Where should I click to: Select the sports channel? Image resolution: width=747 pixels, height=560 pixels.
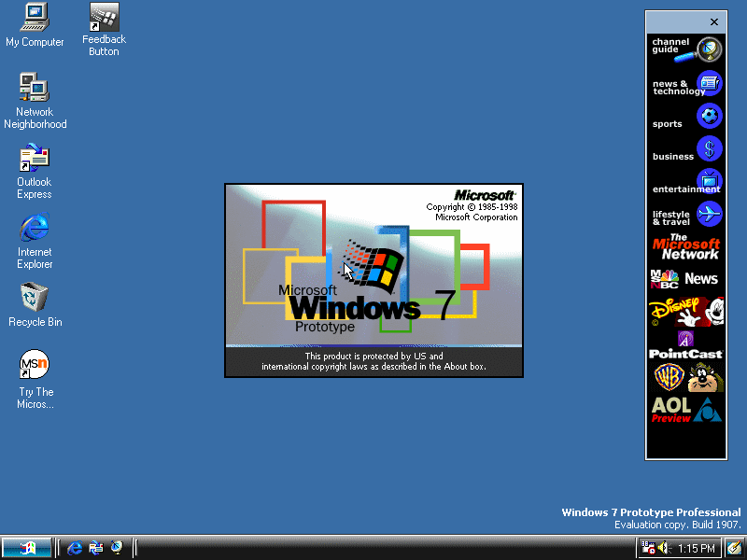pos(686,117)
